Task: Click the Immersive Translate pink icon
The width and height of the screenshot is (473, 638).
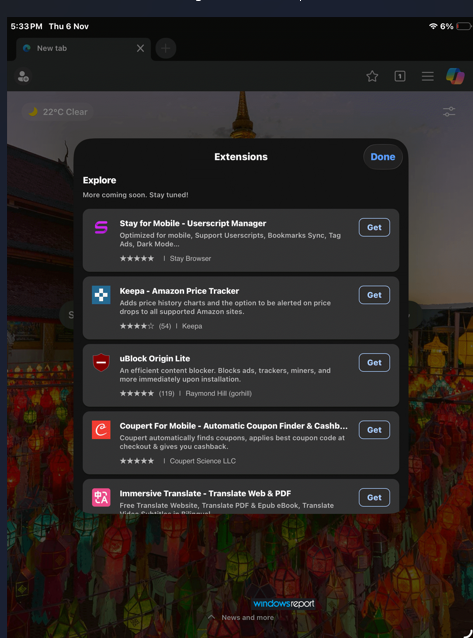Action: coord(101,497)
